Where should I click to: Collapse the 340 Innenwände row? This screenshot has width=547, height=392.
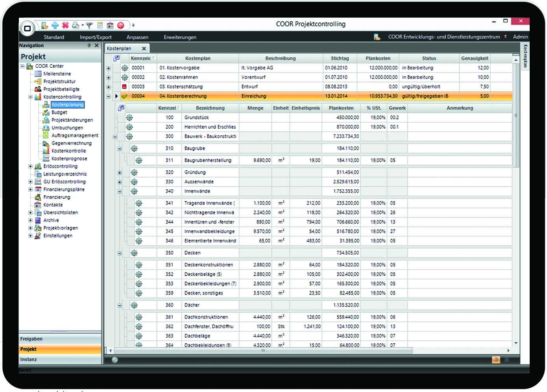tap(120, 191)
